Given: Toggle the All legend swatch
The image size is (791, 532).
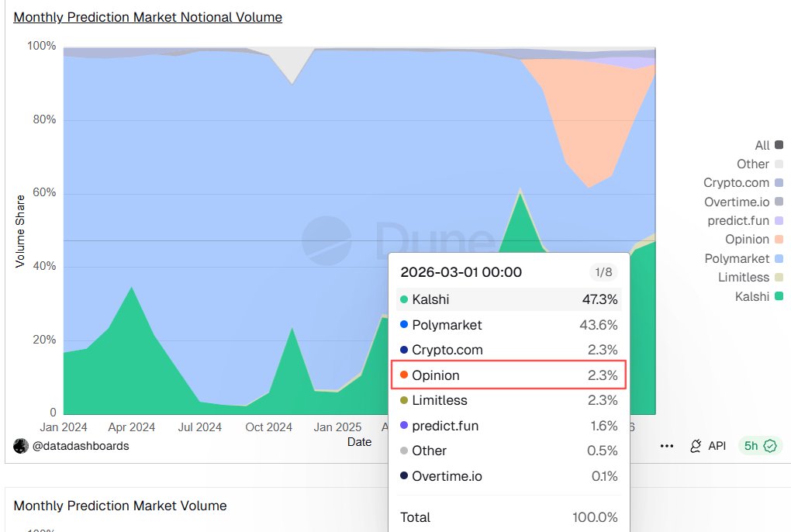Looking at the screenshot, I should (779, 145).
